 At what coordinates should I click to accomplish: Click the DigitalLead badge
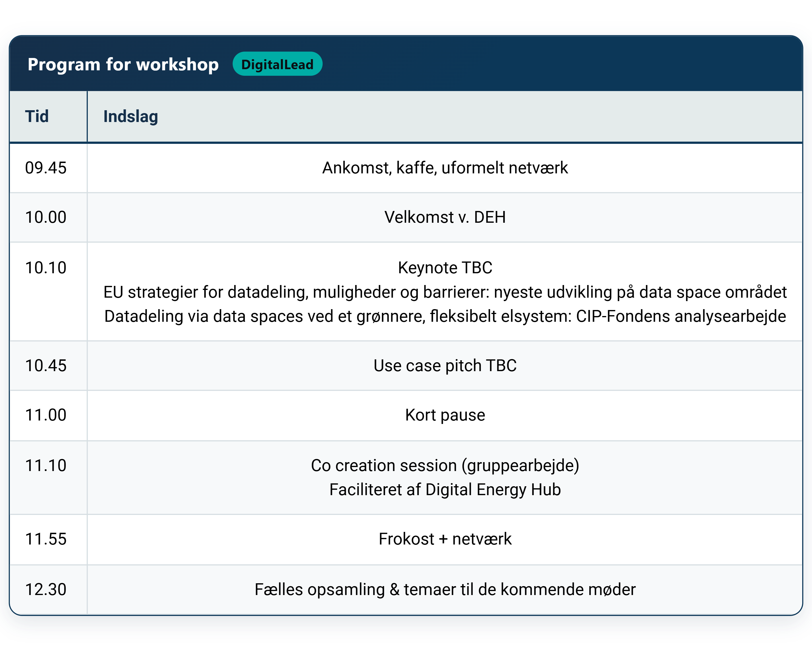[x=278, y=64]
